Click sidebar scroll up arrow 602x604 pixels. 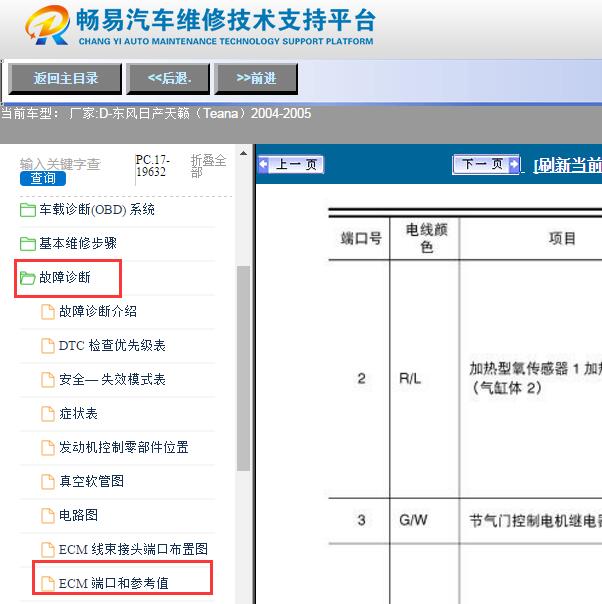click(243, 153)
